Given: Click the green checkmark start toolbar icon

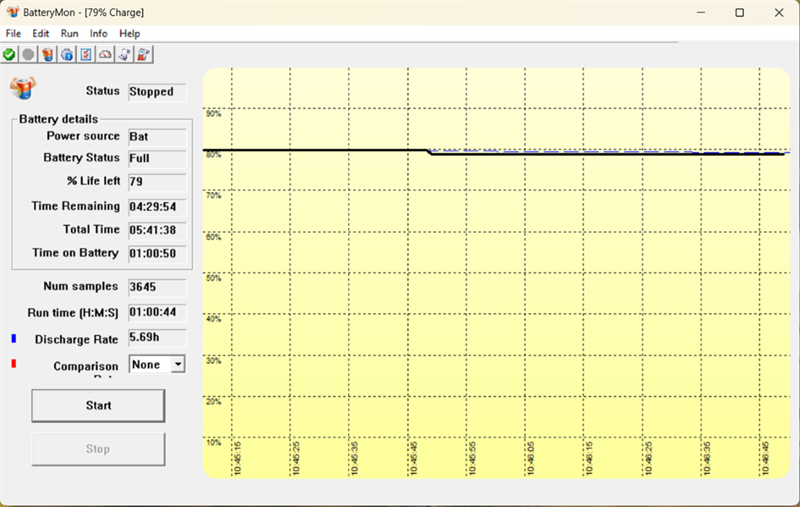Looking at the screenshot, I should 9,54.
